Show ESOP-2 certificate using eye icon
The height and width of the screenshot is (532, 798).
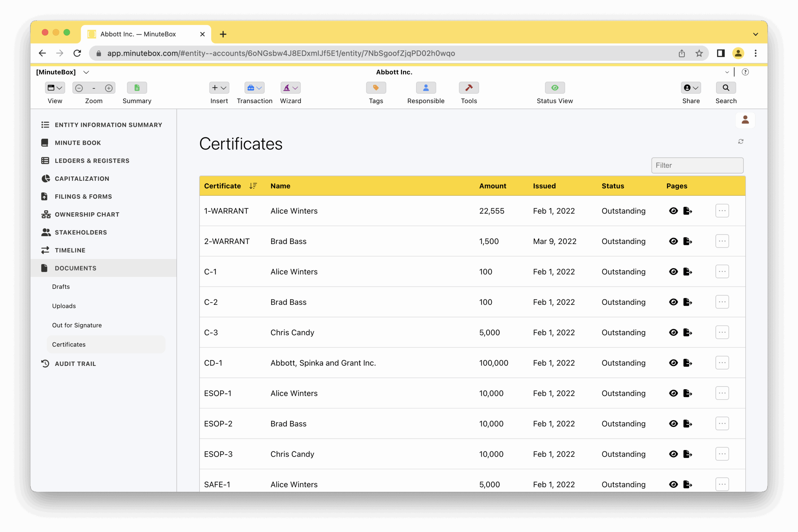[x=673, y=424]
